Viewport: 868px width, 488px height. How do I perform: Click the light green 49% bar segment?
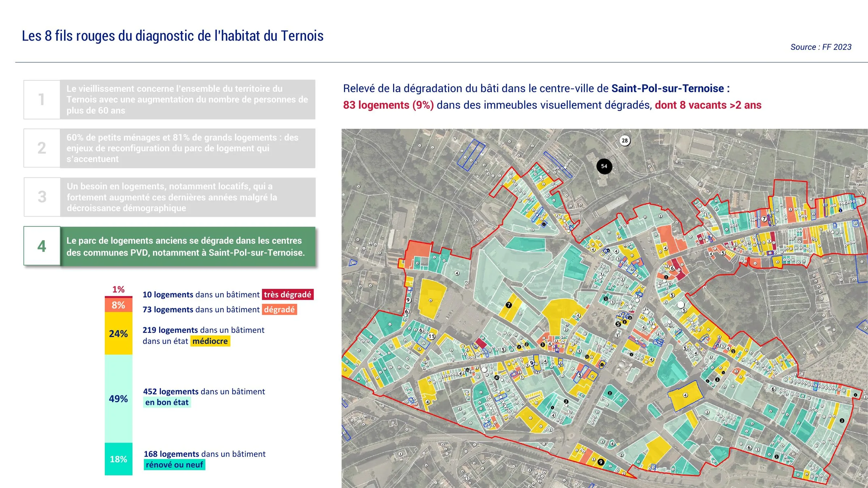(119, 399)
